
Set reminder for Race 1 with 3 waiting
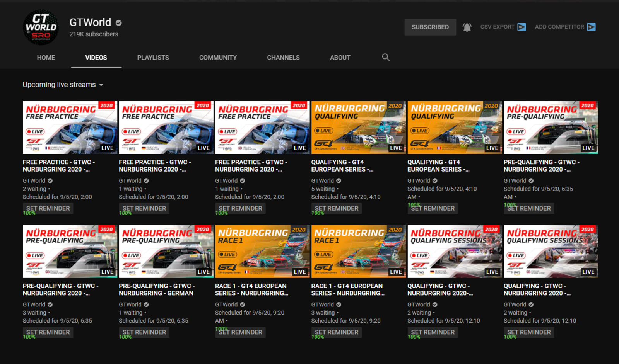(337, 332)
